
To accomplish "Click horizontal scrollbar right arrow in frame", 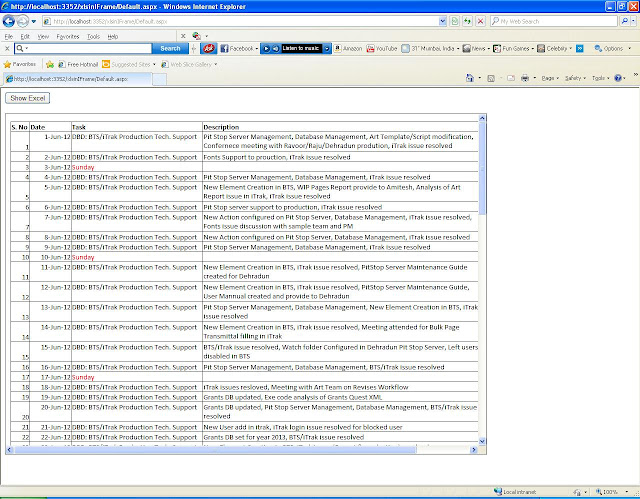I will click(474, 450).
